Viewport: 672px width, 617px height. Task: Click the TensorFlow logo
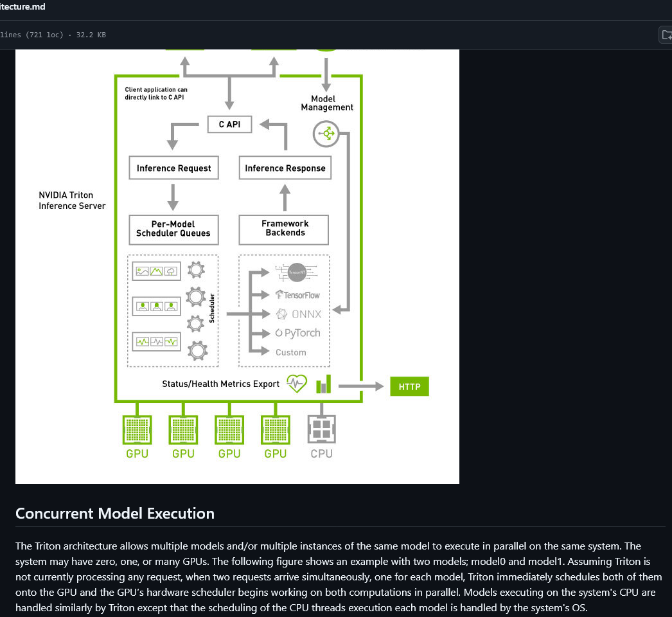[x=297, y=295]
